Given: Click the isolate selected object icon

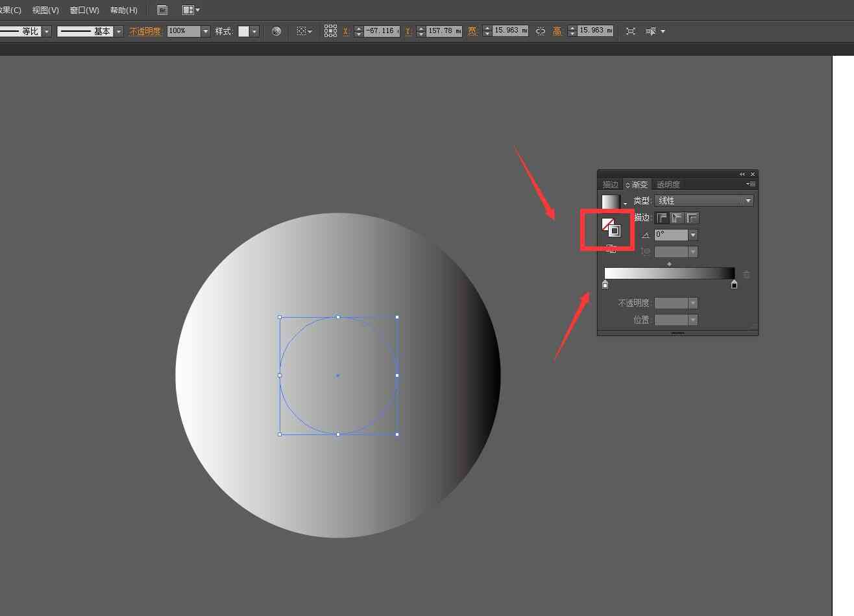Looking at the screenshot, I should tap(631, 31).
